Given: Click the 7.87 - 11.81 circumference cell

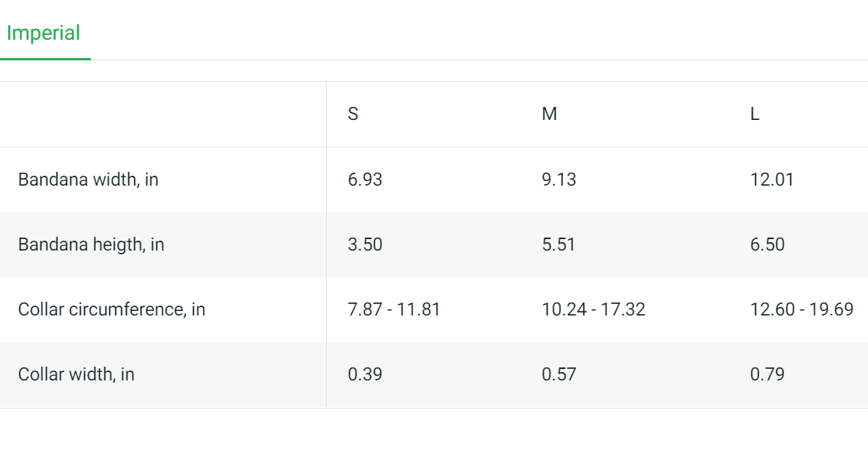Looking at the screenshot, I should click(394, 310).
